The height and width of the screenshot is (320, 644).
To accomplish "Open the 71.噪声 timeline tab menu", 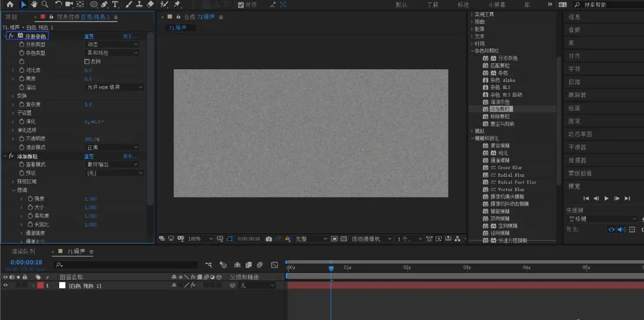I will click(91, 251).
